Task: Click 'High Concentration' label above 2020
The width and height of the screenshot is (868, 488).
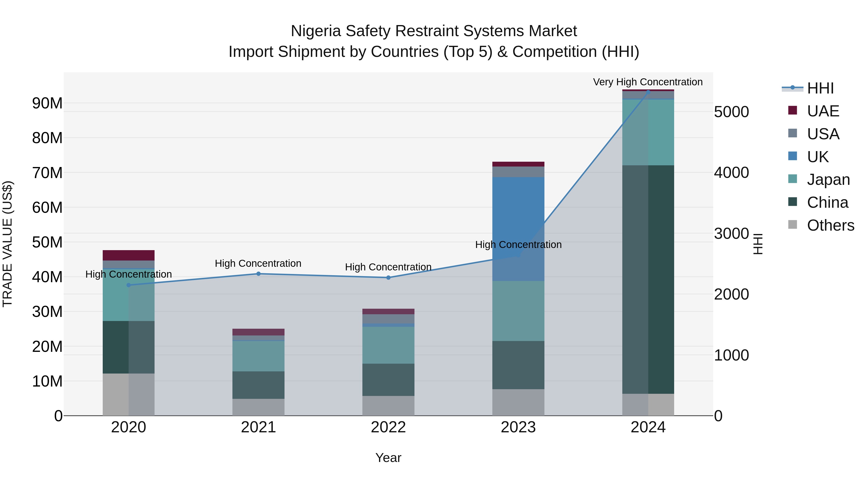Action: 128,274
